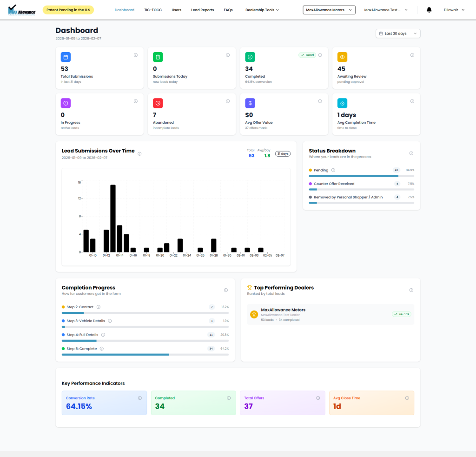Click the MaxAllowance Motors button
Image resolution: width=476 pixels, height=457 pixels.
(x=329, y=10)
